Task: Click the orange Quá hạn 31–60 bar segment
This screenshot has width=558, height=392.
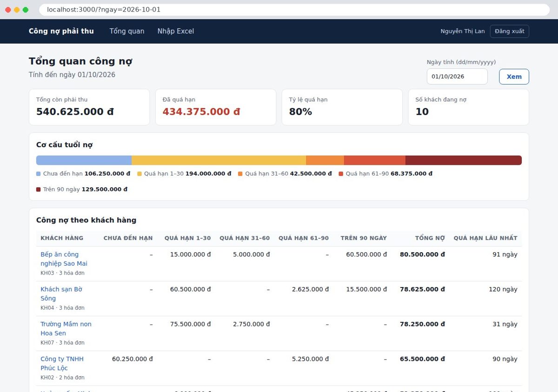Action: coord(325,160)
